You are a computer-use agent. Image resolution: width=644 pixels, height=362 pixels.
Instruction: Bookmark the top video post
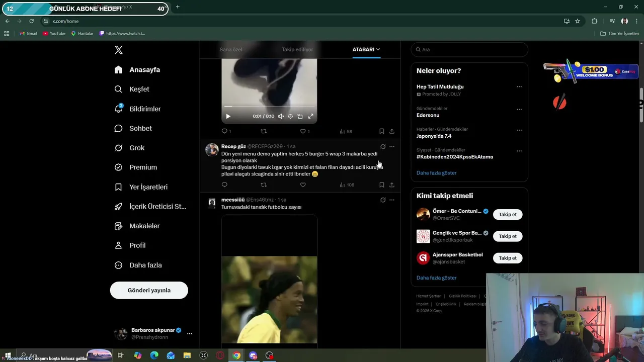pyautogui.click(x=382, y=131)
